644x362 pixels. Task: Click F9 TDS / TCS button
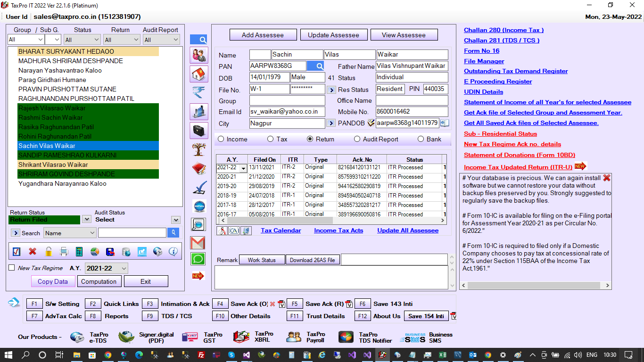[150, 316]
